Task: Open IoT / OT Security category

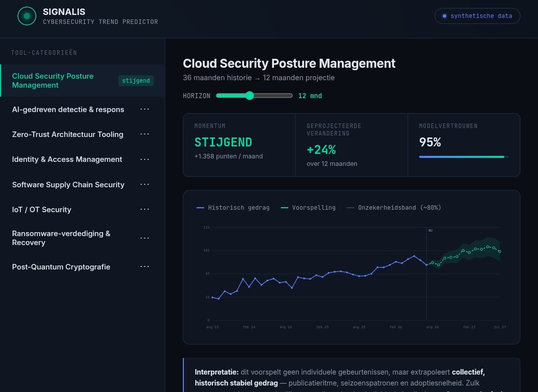Action: coord(83,210)
